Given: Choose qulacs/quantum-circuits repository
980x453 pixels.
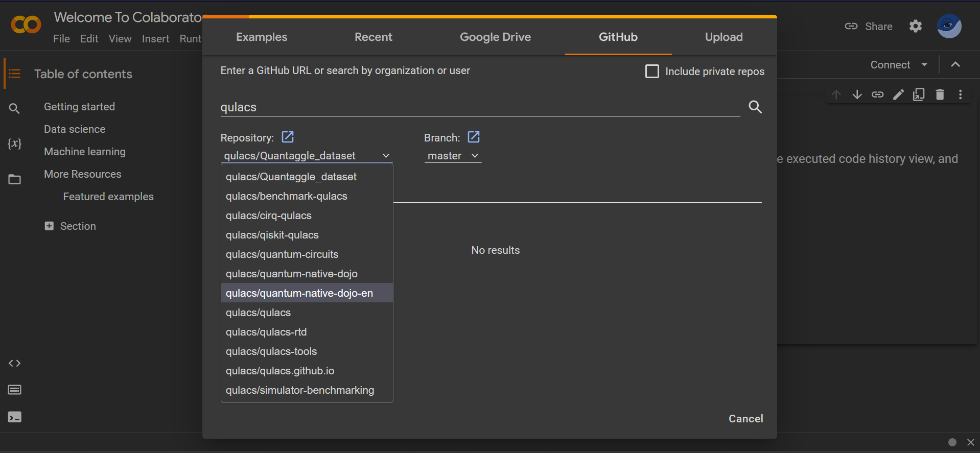Looking at the screenshot, I should coord(307,254).
